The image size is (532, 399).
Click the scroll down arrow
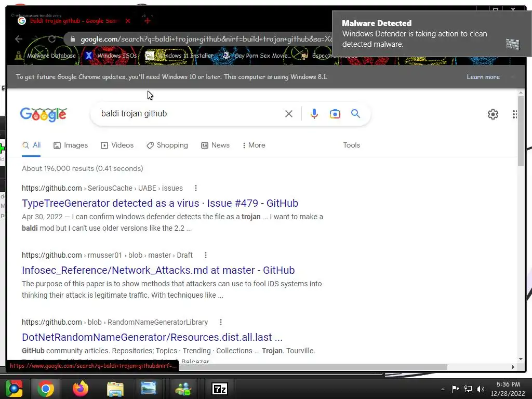pos(521,359)
